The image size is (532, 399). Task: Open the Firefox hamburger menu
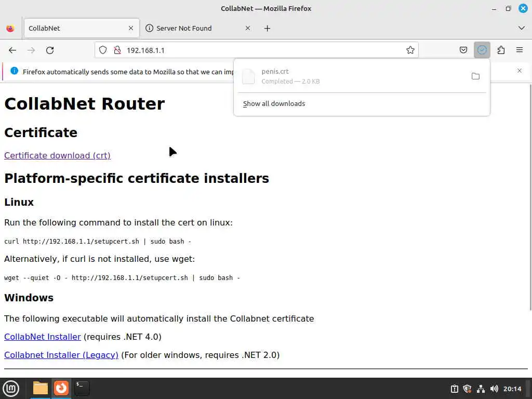coord(520,50)
